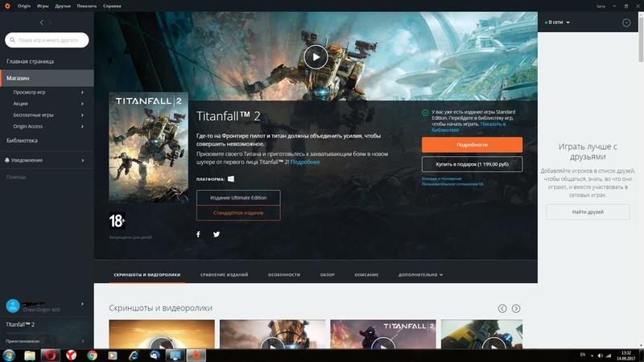The height and width of the screenshot is (362, 644).
Task: Show next screenshots with right carousel arrow
Action: pos(516,308)
